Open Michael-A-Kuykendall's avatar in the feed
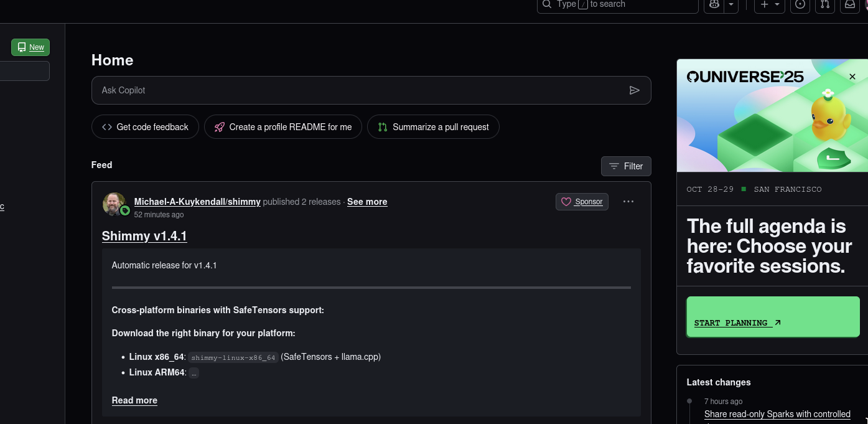 click(x=114, y=204)
